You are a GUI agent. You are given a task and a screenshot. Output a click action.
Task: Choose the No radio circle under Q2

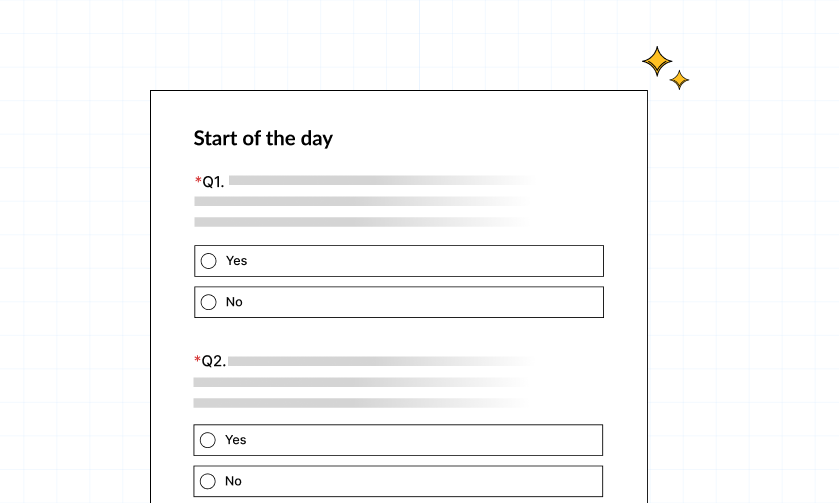(x=208, y=481)
